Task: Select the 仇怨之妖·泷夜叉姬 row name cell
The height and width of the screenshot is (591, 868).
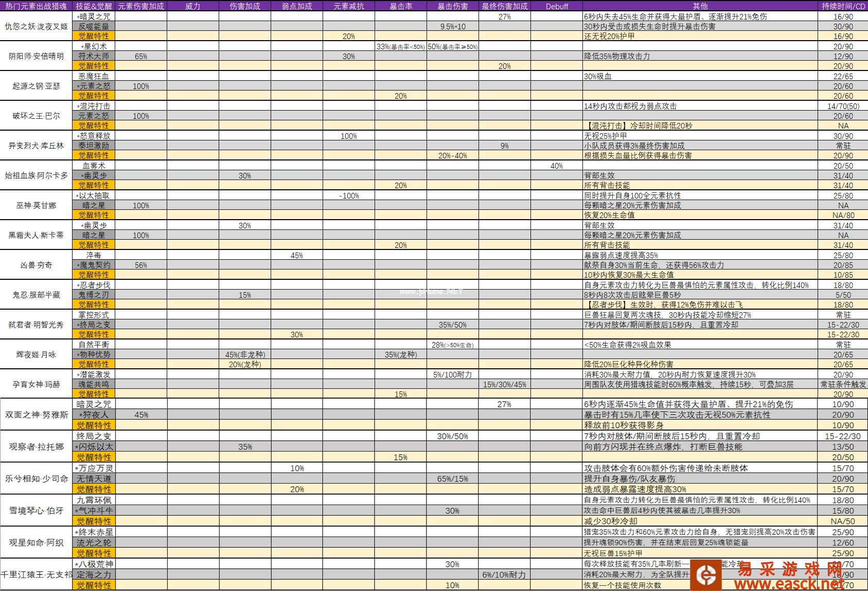Action: coord(36,26)
